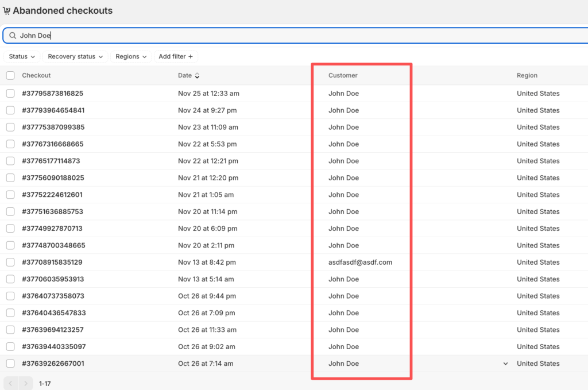Screen dimensions: 588x390
Task: Check the box for checkout #37706035953913
Action: pos(10,279)
